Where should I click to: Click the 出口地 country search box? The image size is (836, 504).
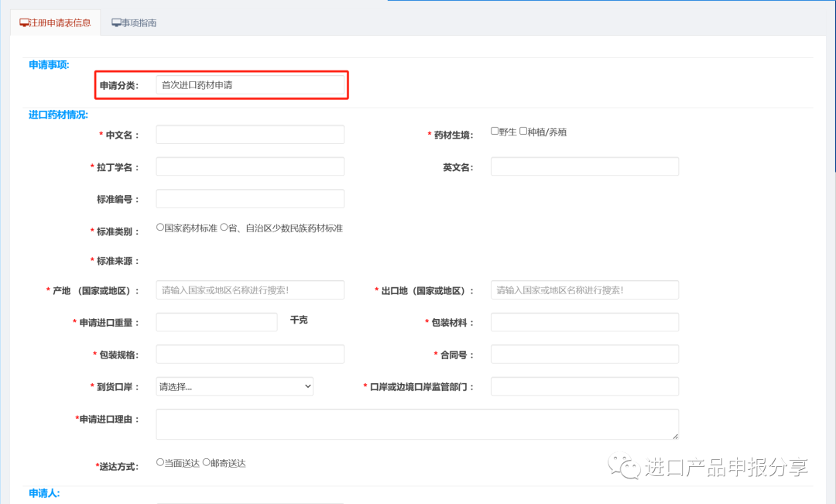tap(584, 290)
